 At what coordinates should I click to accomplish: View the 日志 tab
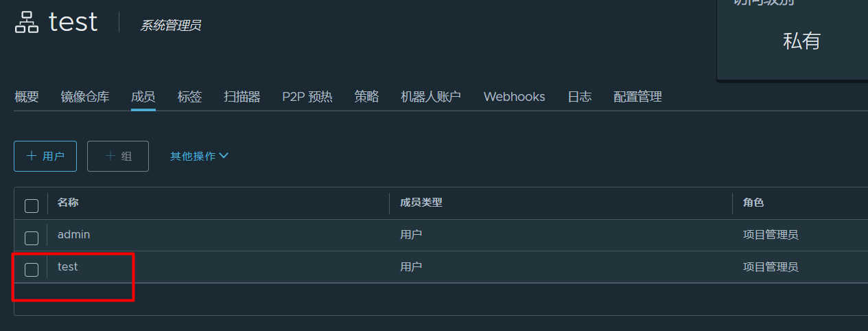[x=579, y=97]
